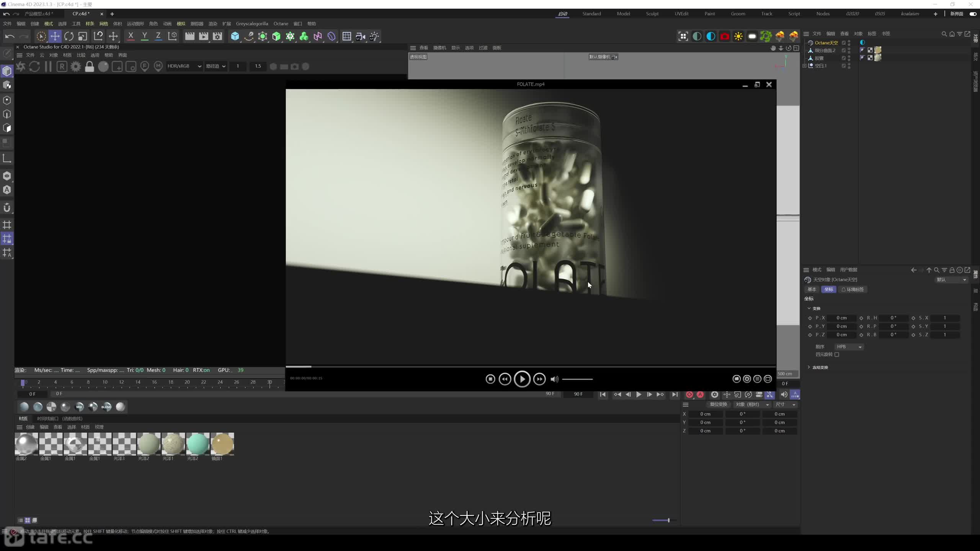Open the 路径追 kernel dropdown
This screenshot has width=980, height=551.
click(216, 66)
